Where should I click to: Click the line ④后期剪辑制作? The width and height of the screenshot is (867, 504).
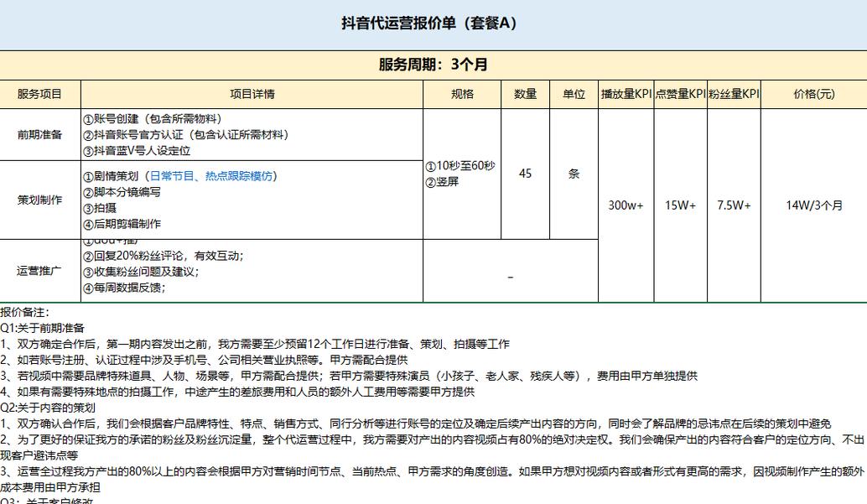pyautogui.click(x=122, y=224)
